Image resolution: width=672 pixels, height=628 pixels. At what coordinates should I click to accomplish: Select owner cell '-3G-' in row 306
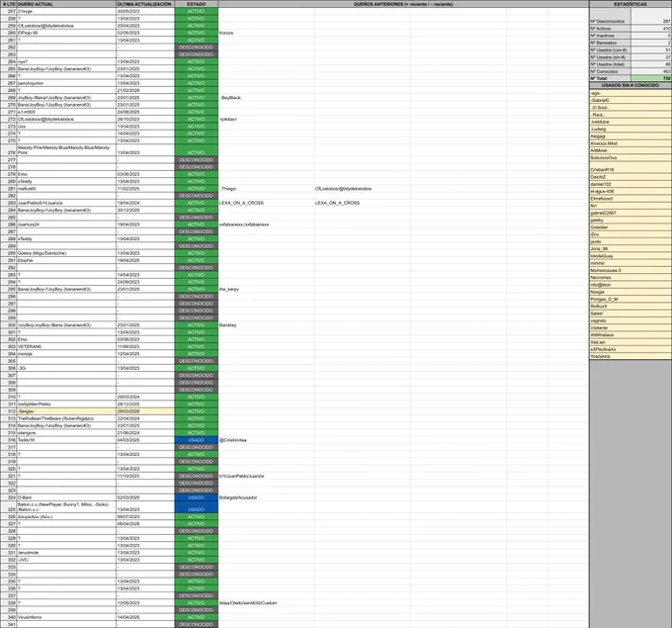(x=66, y=368)
